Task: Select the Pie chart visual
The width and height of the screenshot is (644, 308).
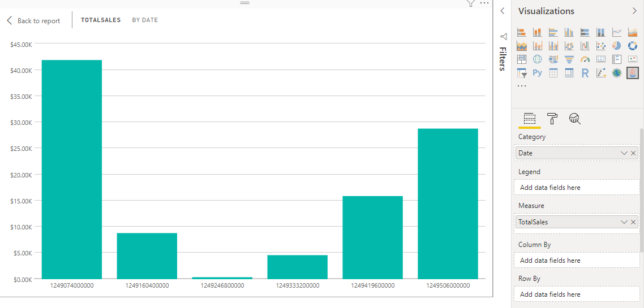Action: coord(617,46)
